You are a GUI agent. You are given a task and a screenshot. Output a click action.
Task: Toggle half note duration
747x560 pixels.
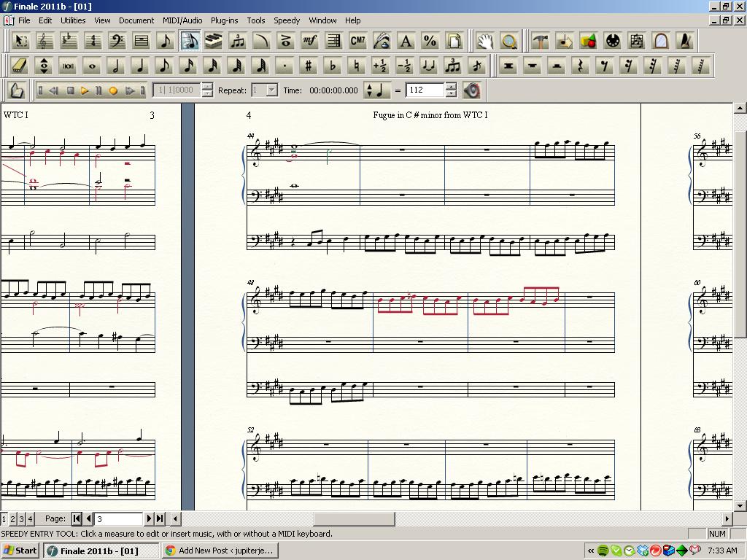click(x=116, y=66)
